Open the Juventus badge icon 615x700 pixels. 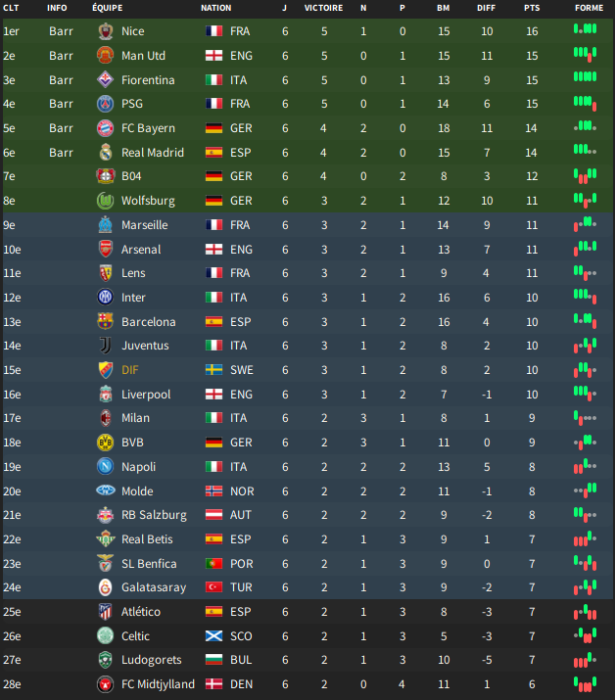[x=106, y=346]
